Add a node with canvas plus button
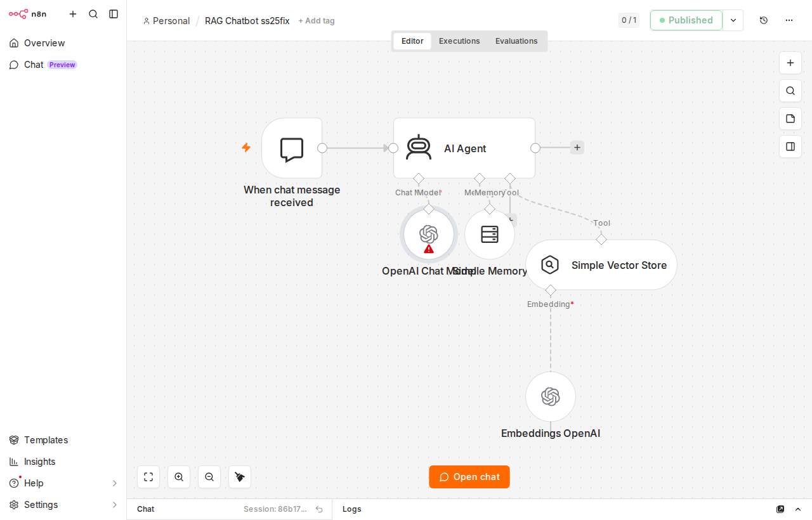This screenshot has width=812, height=520. pyautogui.click(x=790, y=63)
